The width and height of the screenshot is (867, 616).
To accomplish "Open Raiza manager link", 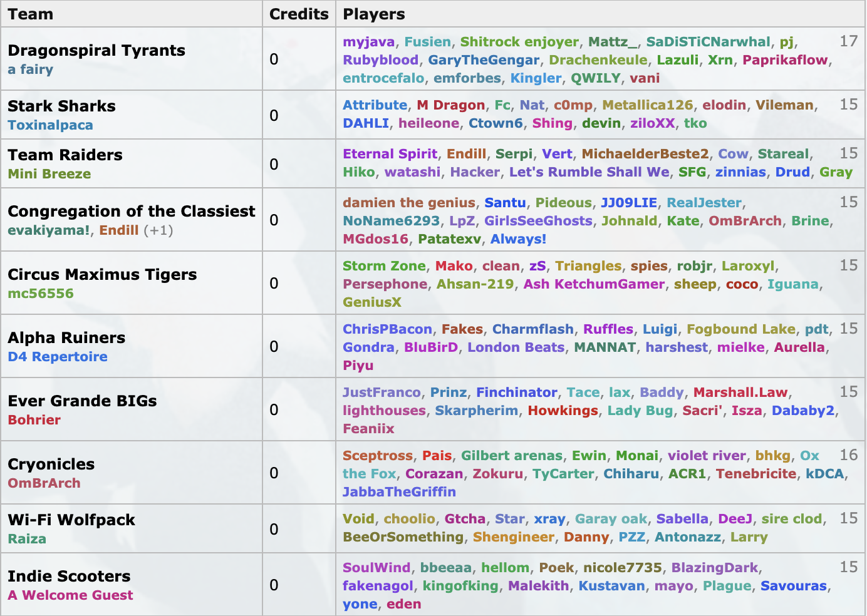I will [27, 539].
